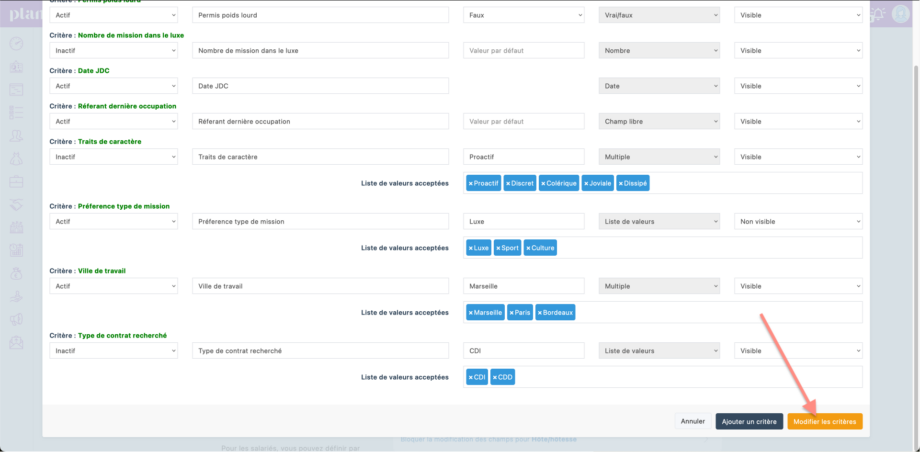Edit the Ville de travail name field
The image size is (920, 452).
318,286
